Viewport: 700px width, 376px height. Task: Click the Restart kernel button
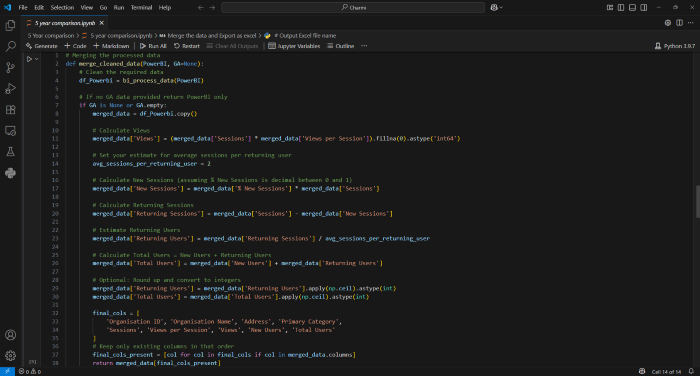[187, 46]
